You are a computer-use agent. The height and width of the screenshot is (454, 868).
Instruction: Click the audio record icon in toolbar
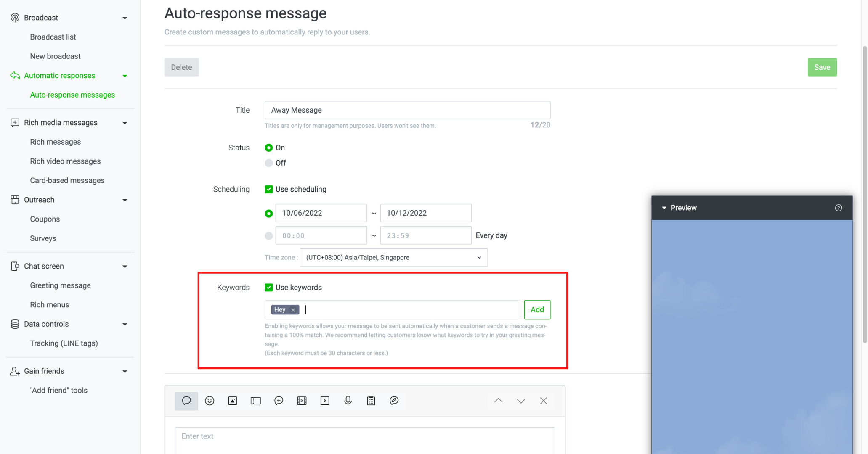pyautogui.click(x=347, y=401)
